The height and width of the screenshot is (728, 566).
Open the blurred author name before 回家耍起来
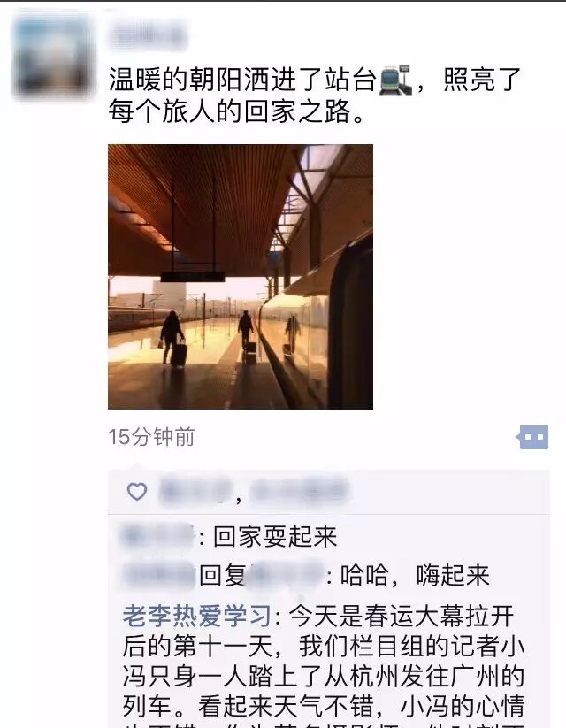point(157,536)
